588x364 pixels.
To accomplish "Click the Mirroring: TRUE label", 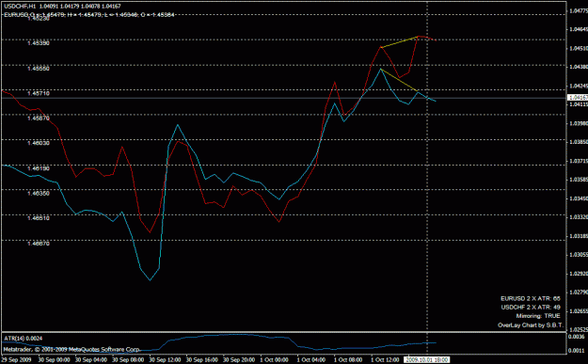I will tap(538, 316).
